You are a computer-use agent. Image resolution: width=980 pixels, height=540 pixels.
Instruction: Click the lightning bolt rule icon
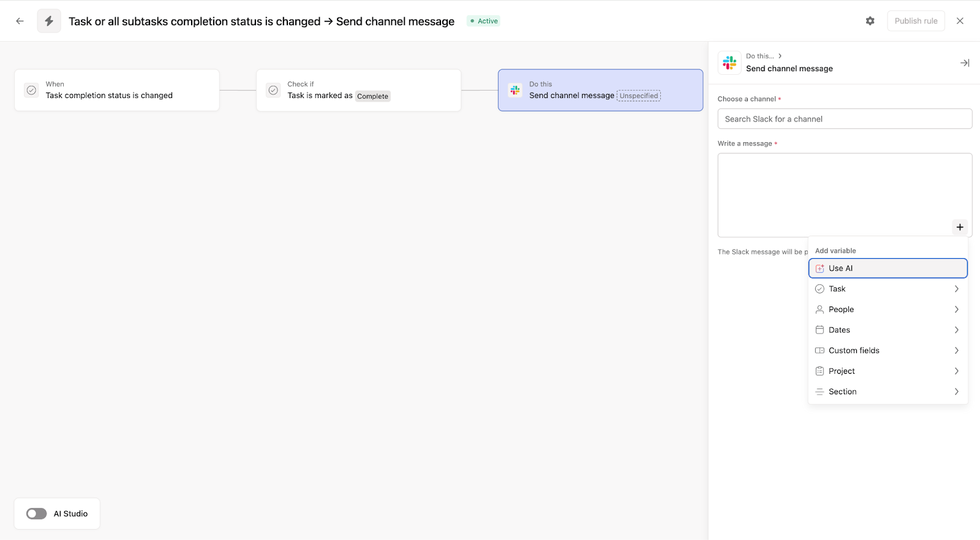click(49, 21)
